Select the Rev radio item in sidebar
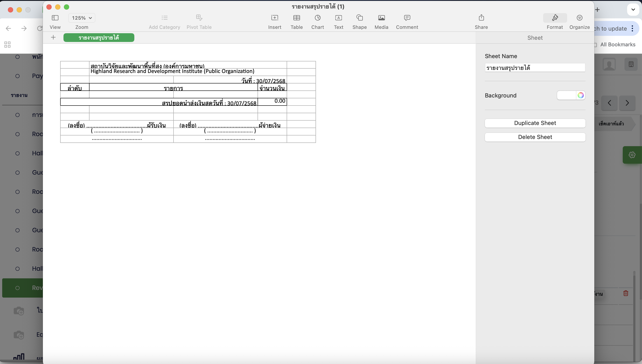Viewport: 642px width, 364px height. [x=18, y=288]
